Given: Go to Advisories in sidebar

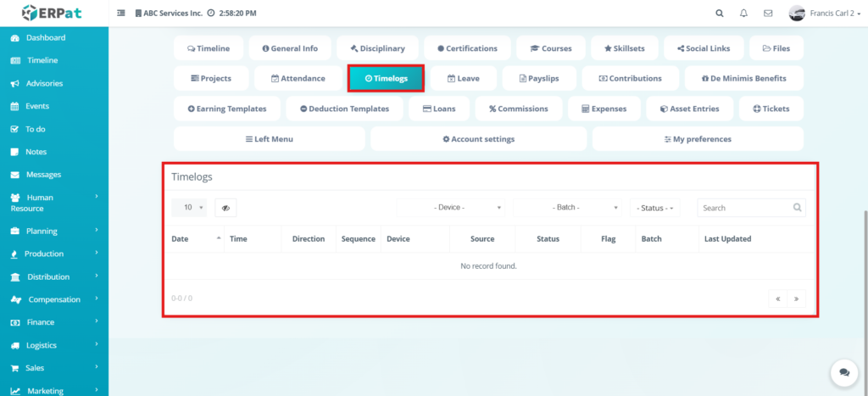Looking at the screenshot, I should pyautogui.click(x=44, y=84).
